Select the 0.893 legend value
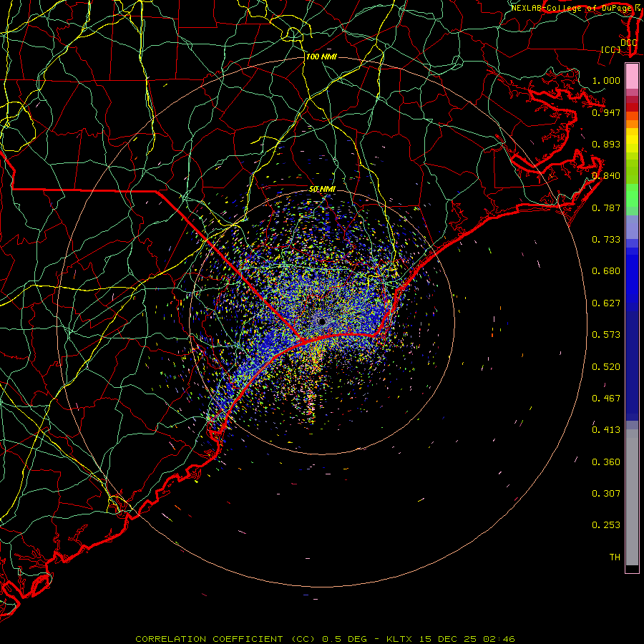 (x=606, y=144)
